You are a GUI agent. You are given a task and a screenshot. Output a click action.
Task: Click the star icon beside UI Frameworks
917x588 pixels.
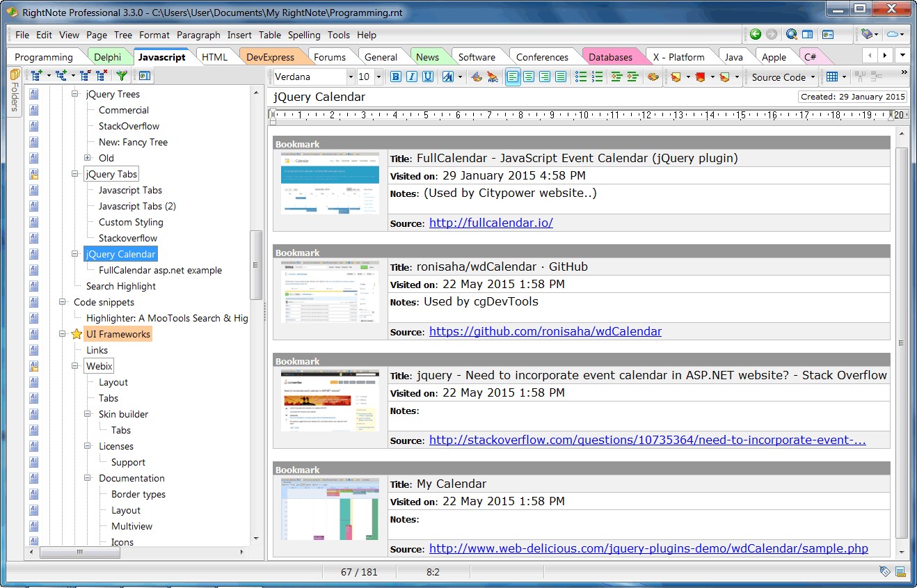(77, 334)
